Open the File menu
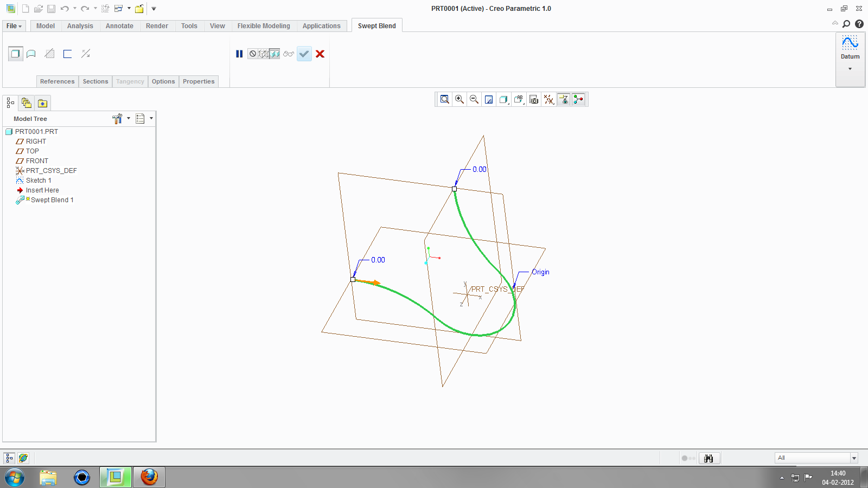Screen dimensions: 868x488 (x=14, y=26)
